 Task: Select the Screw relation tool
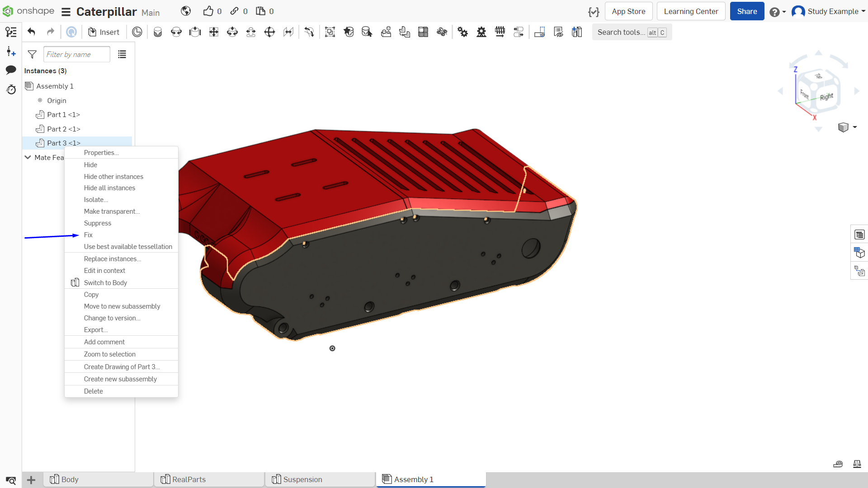pyautogui.click(x=500, y=32)
